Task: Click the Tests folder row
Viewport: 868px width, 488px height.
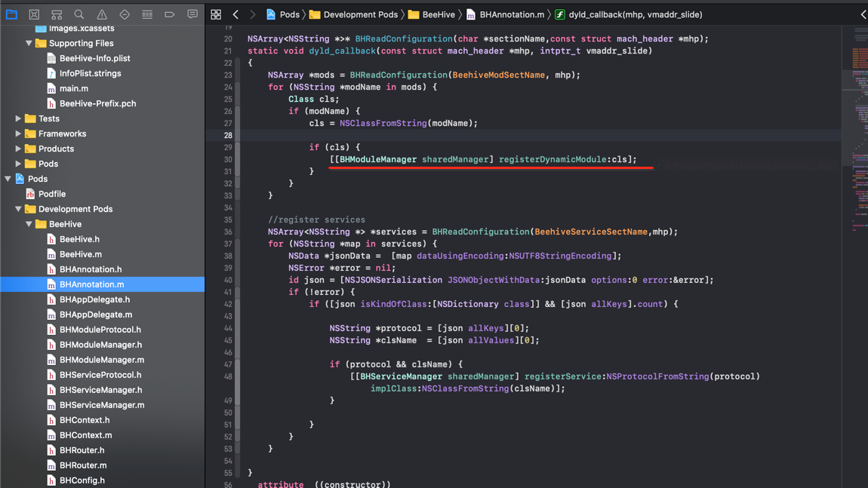Action: tap(103, 118)
